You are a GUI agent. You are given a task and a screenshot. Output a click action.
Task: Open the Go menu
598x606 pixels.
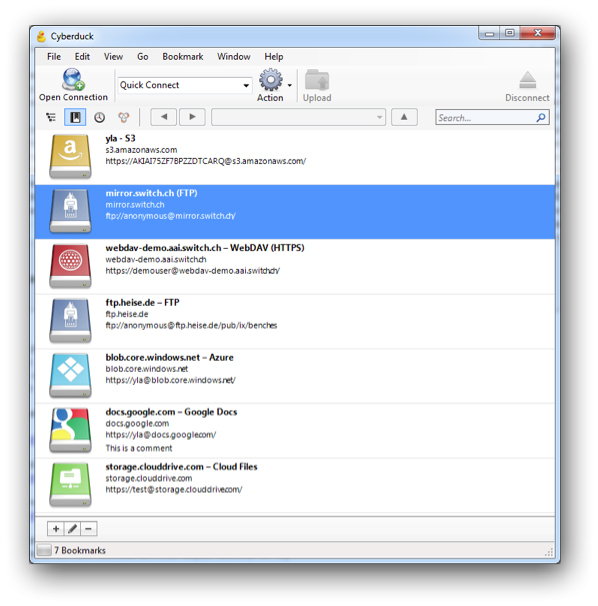coord(143,57)
